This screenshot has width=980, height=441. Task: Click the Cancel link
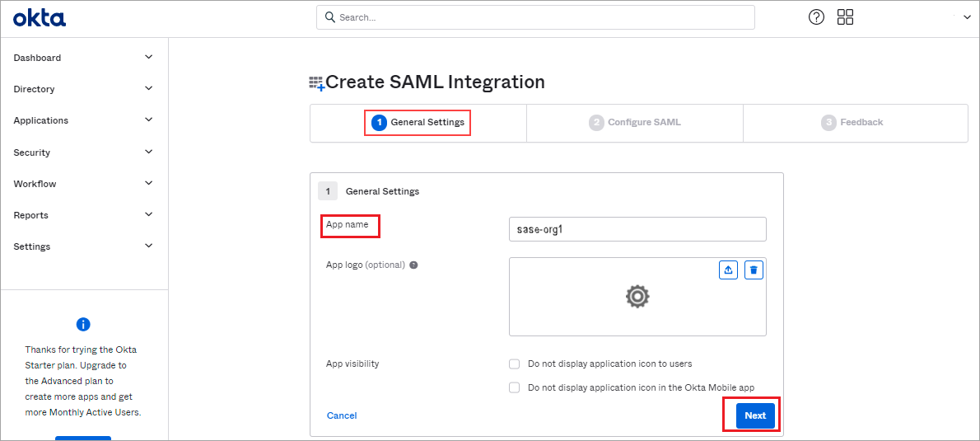click(x=342, y=415)
